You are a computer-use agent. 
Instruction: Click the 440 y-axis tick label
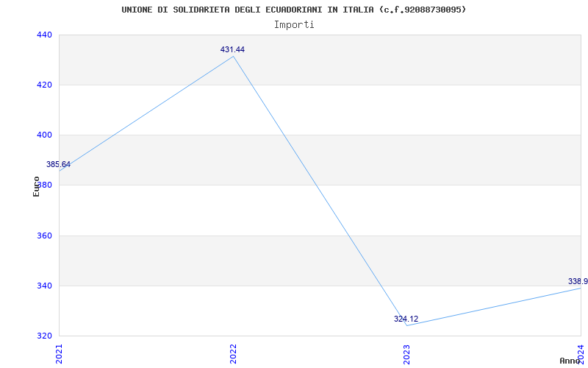(44, 35)
